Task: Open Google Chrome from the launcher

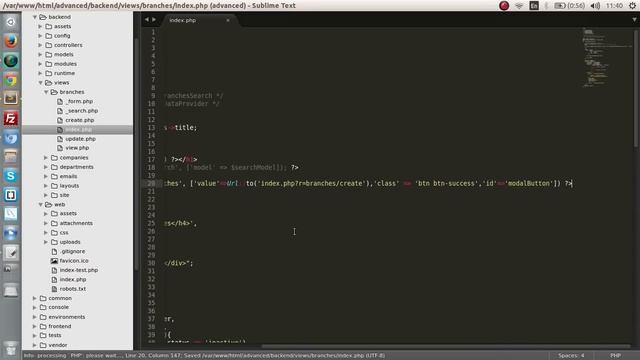Action: pos(11,80)
